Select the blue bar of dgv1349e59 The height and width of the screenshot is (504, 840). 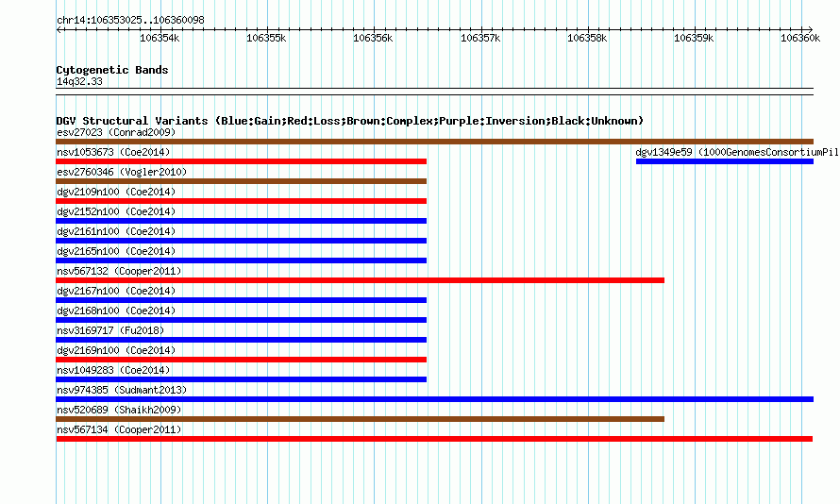tap(724, 161)
